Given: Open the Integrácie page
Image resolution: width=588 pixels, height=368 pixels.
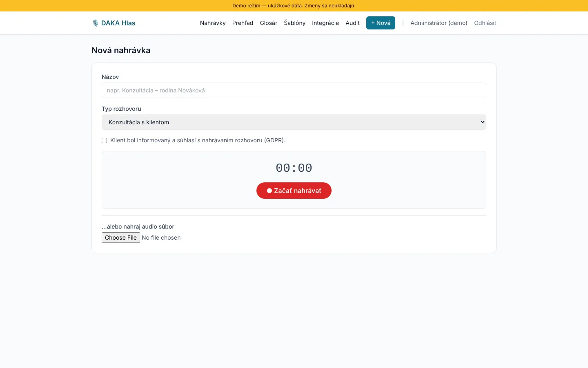Looking at the screenshot, I should [325, 23].
